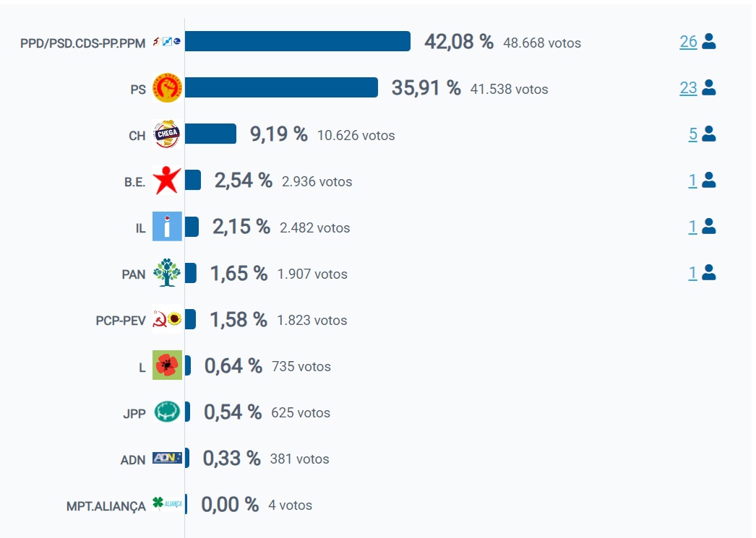Screen dimensions: 756x538
Task: Click the MPT.ALIANÇA clover logo
Action: [167, 504]
